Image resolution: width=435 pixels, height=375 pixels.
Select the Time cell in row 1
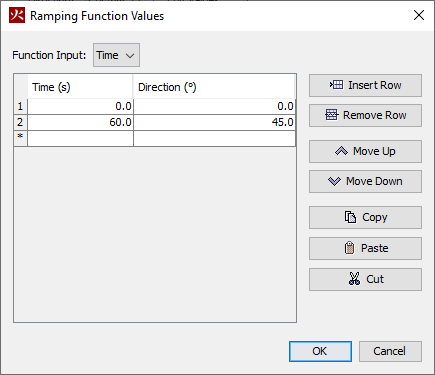(80, 106)
